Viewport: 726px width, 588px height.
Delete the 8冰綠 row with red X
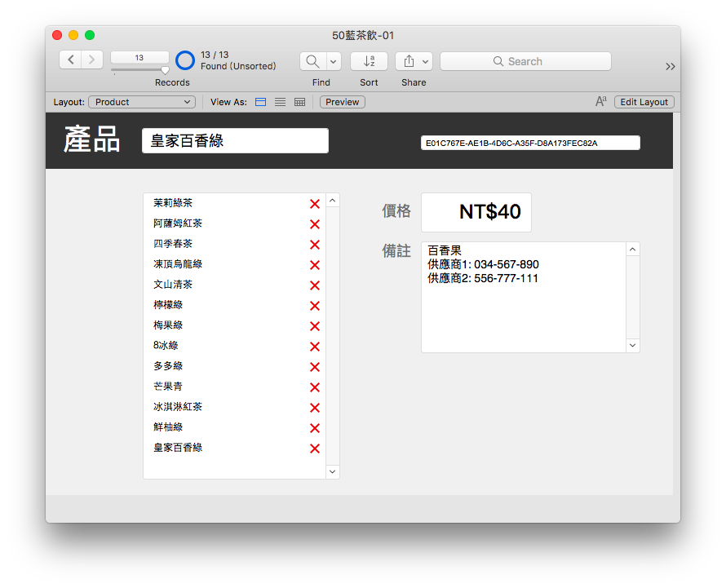pyautogui.click(x=315, y=347)
